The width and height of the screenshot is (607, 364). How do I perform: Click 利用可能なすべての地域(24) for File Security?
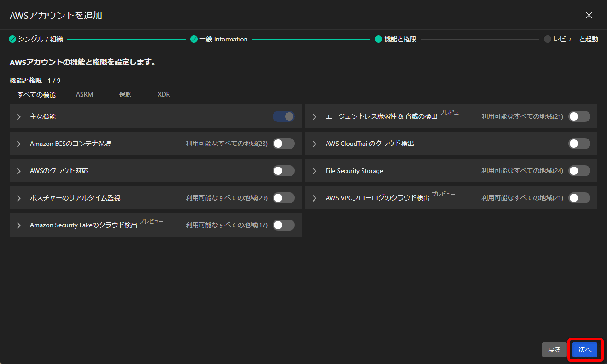522,171
